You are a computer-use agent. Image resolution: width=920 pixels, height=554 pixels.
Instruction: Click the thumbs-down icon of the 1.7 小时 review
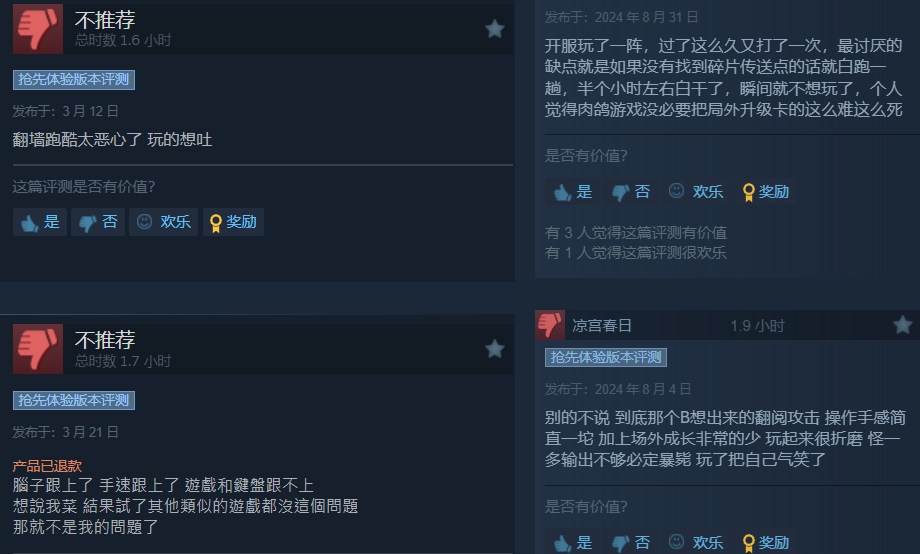coord(38,349)
